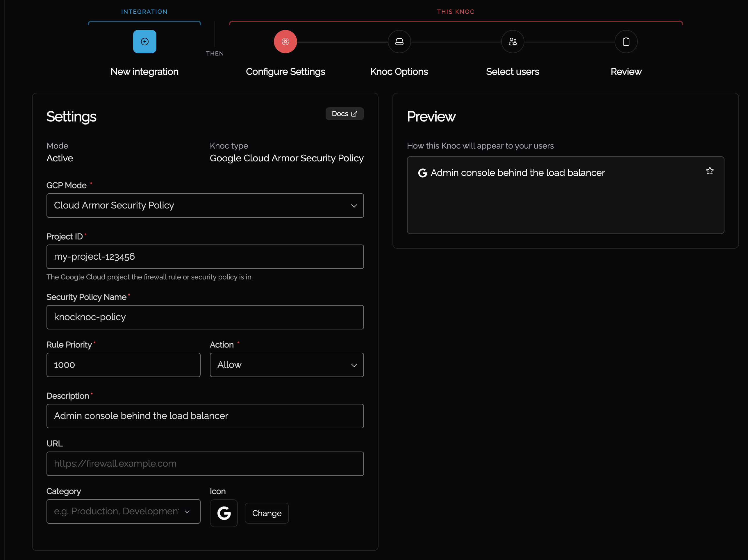Click the THIS KNOC section label
Screen dimensions: 748x560
(x=456, y=12)
